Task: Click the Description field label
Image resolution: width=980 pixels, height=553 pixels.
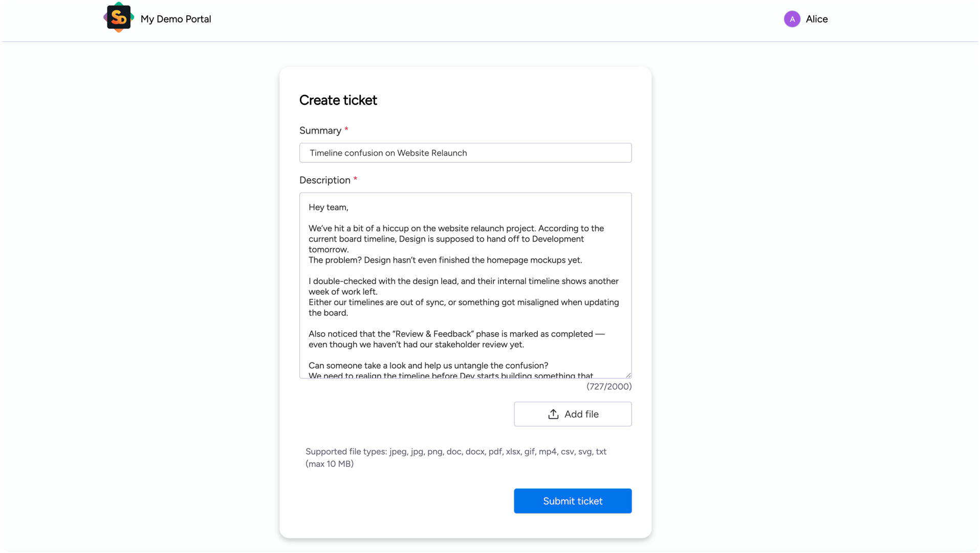Action: tap(324, 180)
